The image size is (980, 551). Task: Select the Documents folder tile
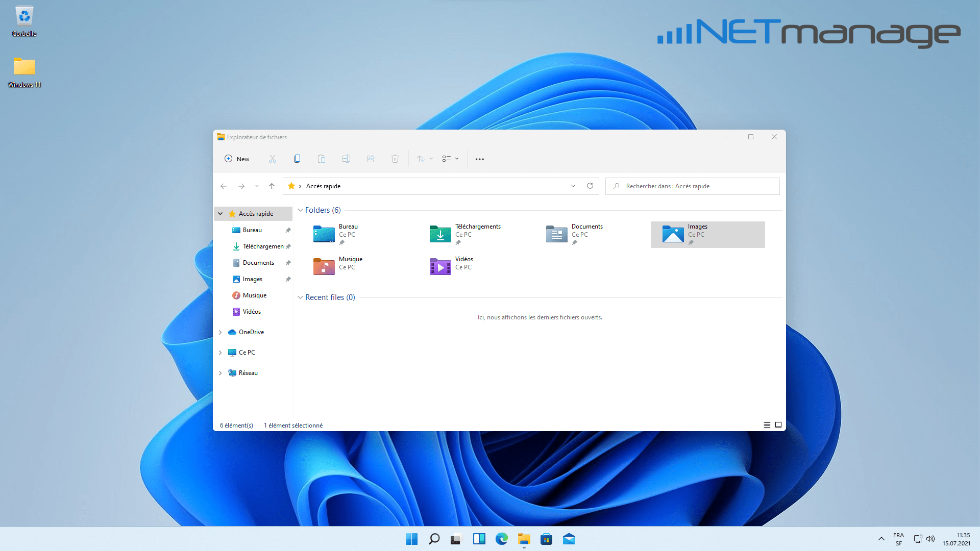point(591,235)
